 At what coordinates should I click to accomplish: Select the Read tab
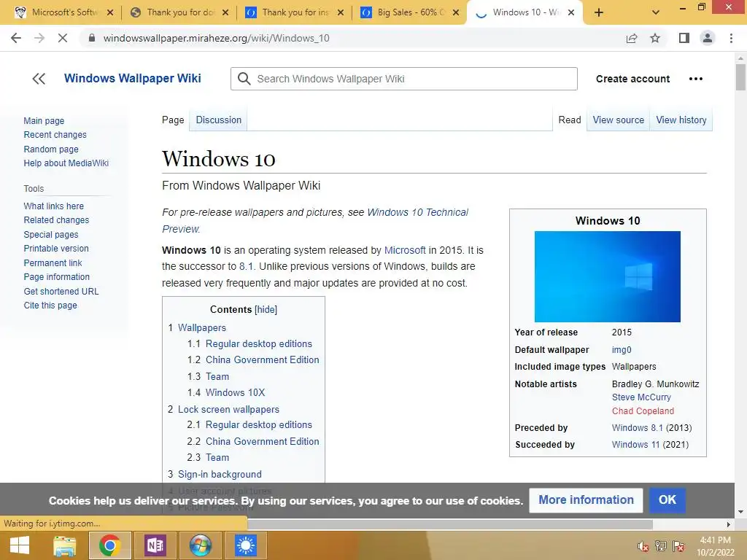pos(570,120)
